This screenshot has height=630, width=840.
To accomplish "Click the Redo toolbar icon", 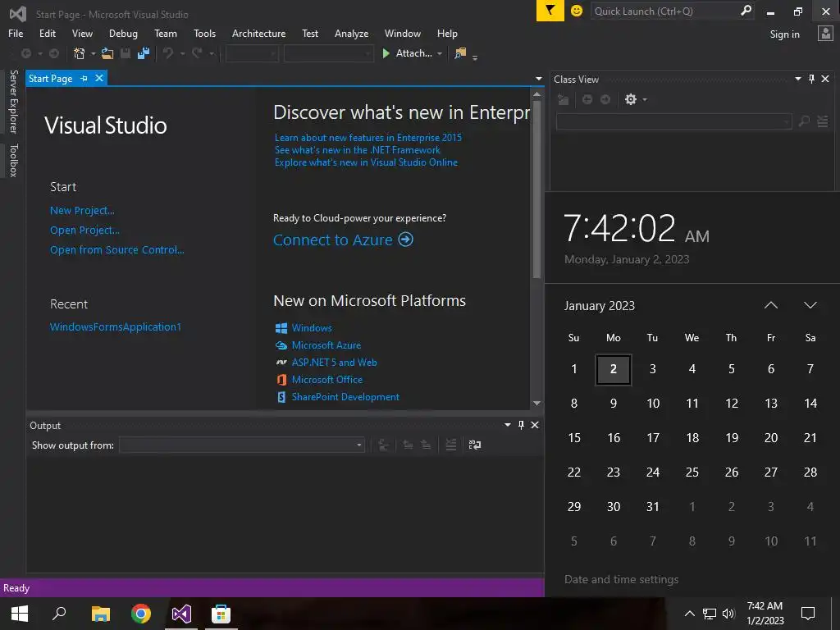I will point(197,53).
